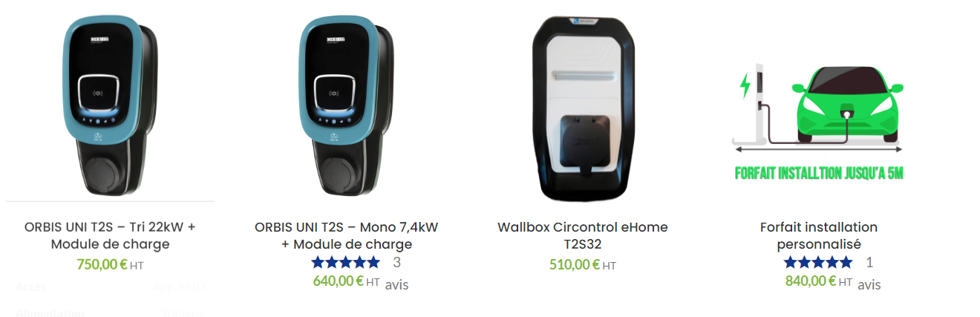
Task: Click the review count 3 next to the stars
Action: pyautogui.click(x=397, y=262)
